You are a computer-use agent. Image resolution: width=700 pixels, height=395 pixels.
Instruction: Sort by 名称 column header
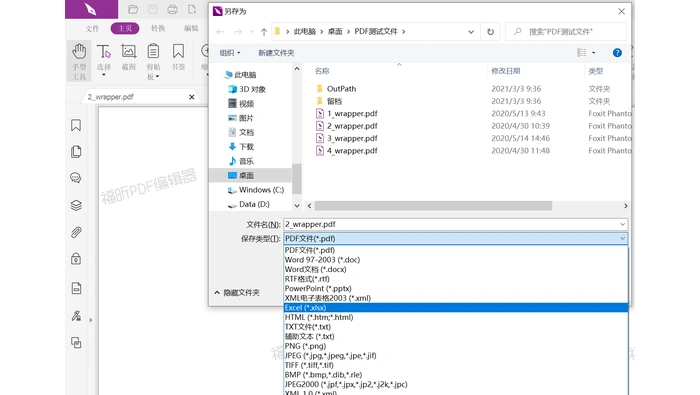322,71
